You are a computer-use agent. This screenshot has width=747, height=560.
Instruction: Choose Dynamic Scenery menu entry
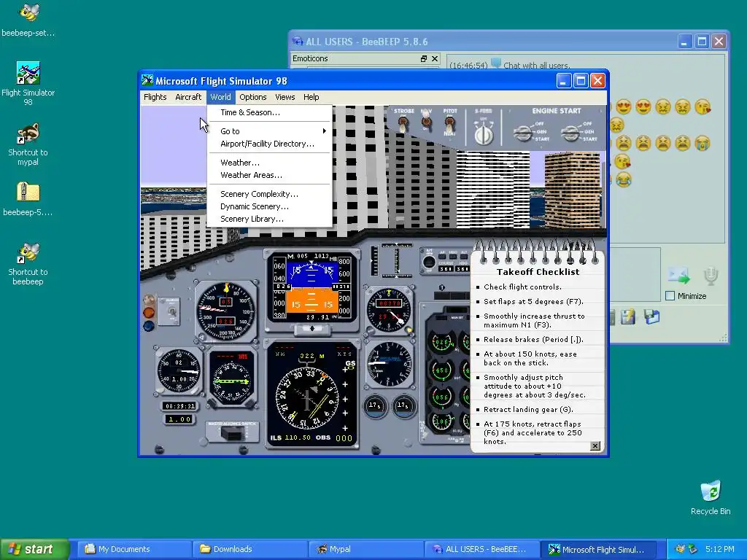(270, 206)
